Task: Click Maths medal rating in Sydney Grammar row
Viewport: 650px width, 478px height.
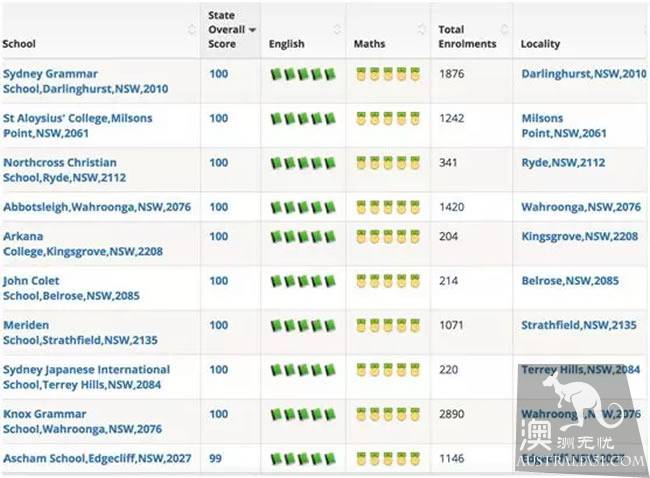Action: [388, 74]
